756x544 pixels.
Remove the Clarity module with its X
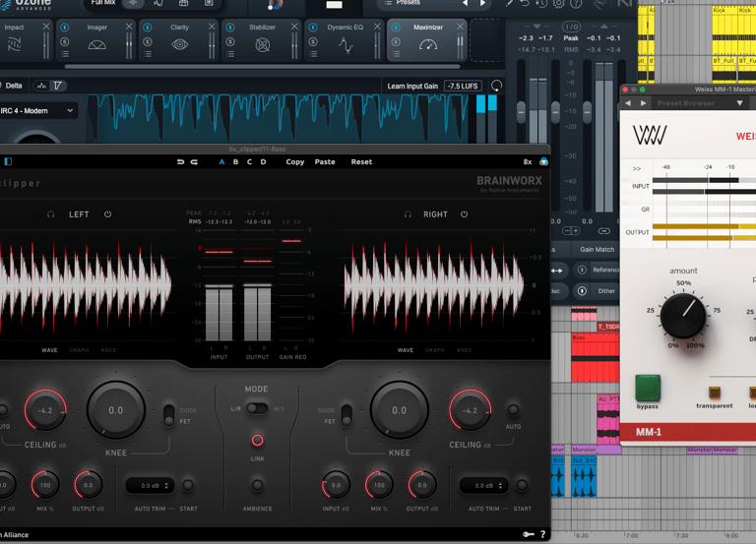point(212,27)
